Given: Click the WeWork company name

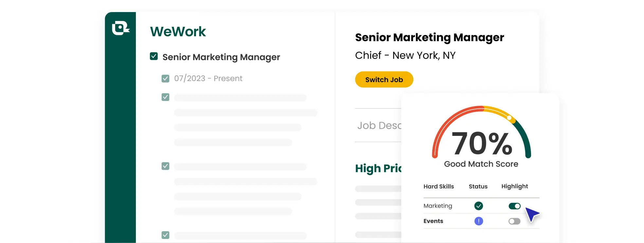Looking at the screenshot, I should (178, 31).
